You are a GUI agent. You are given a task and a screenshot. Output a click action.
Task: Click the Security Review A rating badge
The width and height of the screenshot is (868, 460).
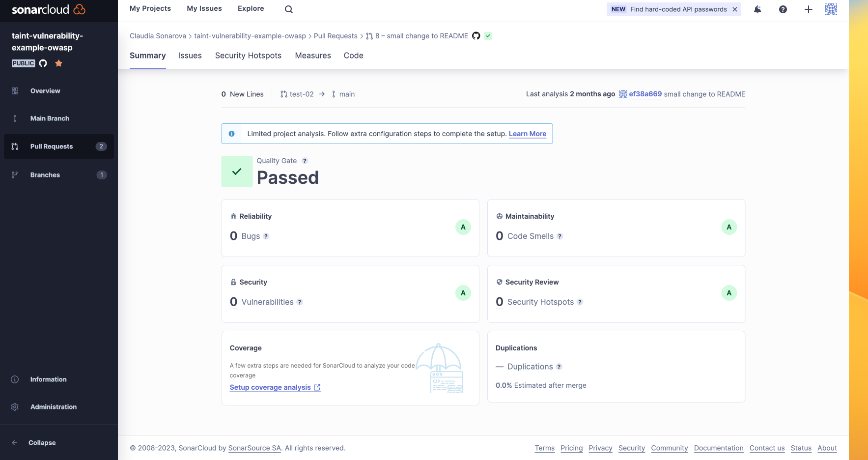coord(729,293)
